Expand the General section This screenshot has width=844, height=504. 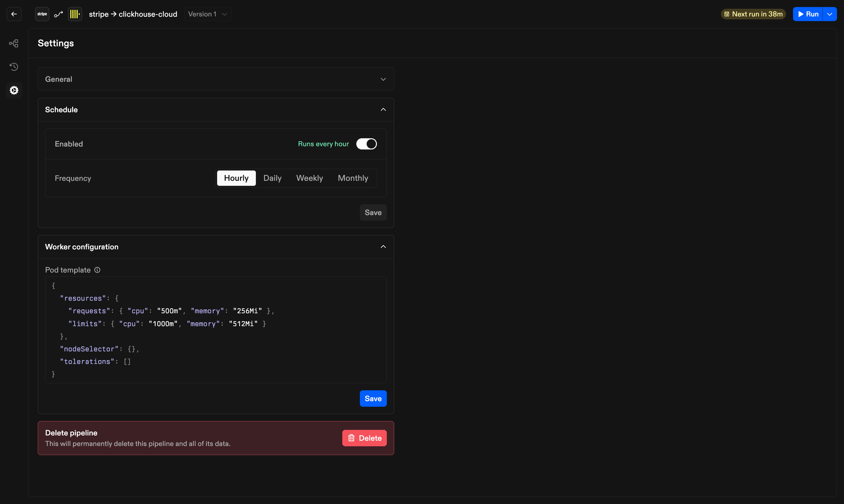click(x=216, y=79)
